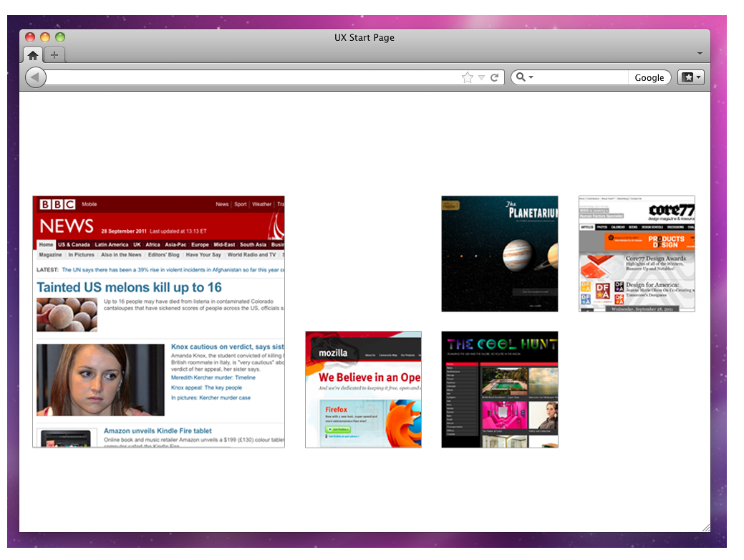Bookmark this page with the star icon
This screenshot has width=744, height=560.
[x=468, y=77]
